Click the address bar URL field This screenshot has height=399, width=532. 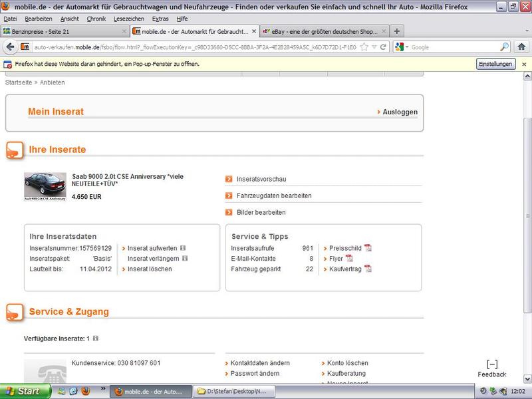[195, 47]
